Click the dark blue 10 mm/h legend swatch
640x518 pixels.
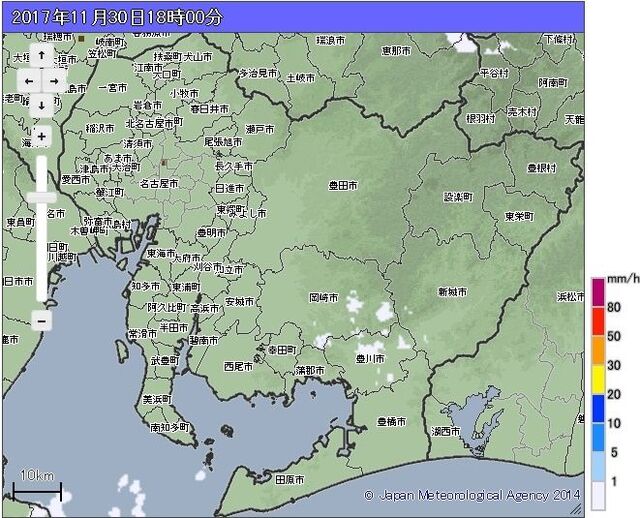[598, 408]
